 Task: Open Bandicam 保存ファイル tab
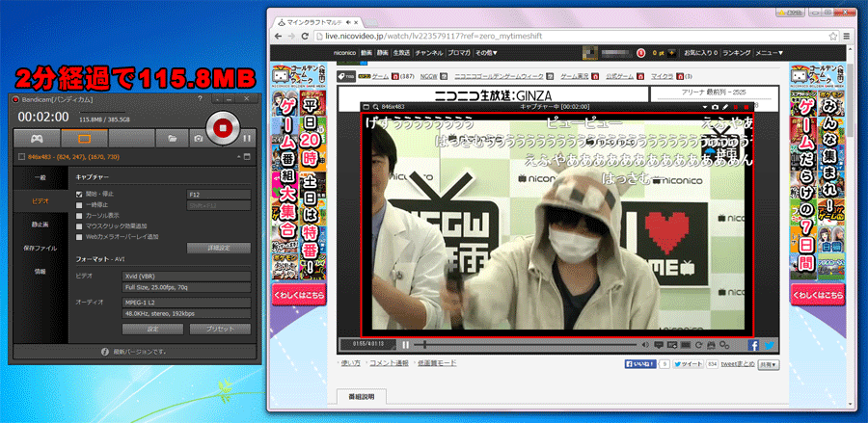pyautogui.click(x=41, y=249)
